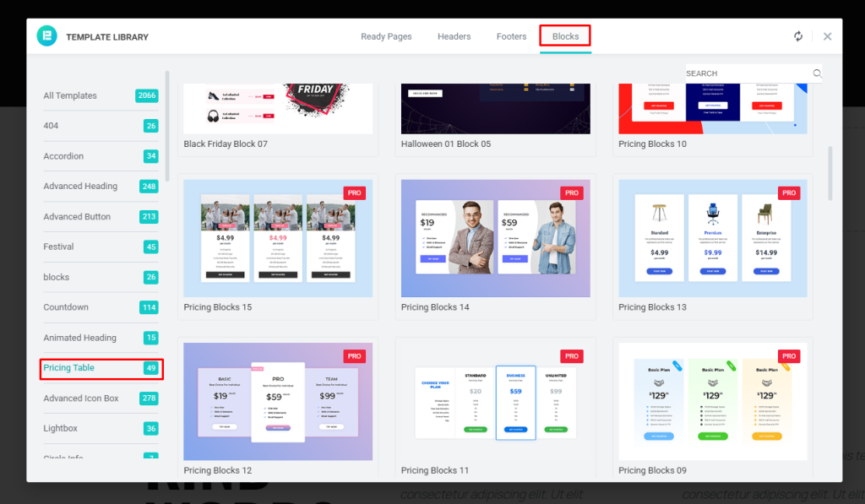This screenshot has height=504, width=865.
Task: Open the Lightbox category
Action: (x=101, y=429)
